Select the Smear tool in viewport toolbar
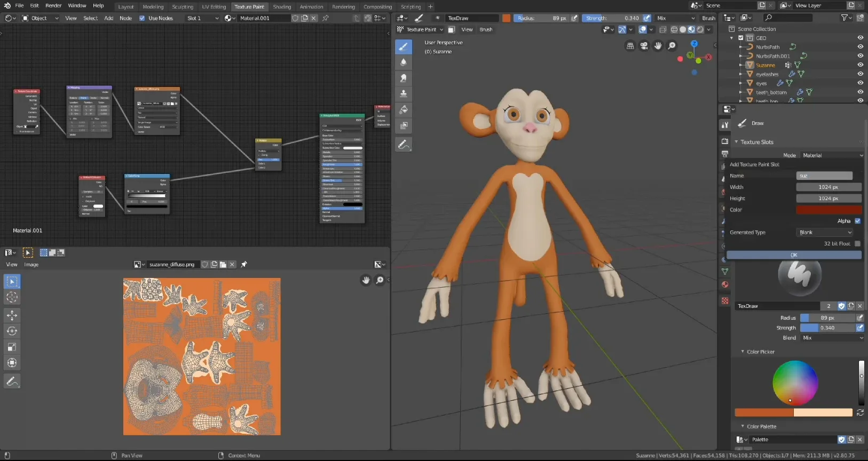The image size is (868, 461). click(x=404, y=78)
